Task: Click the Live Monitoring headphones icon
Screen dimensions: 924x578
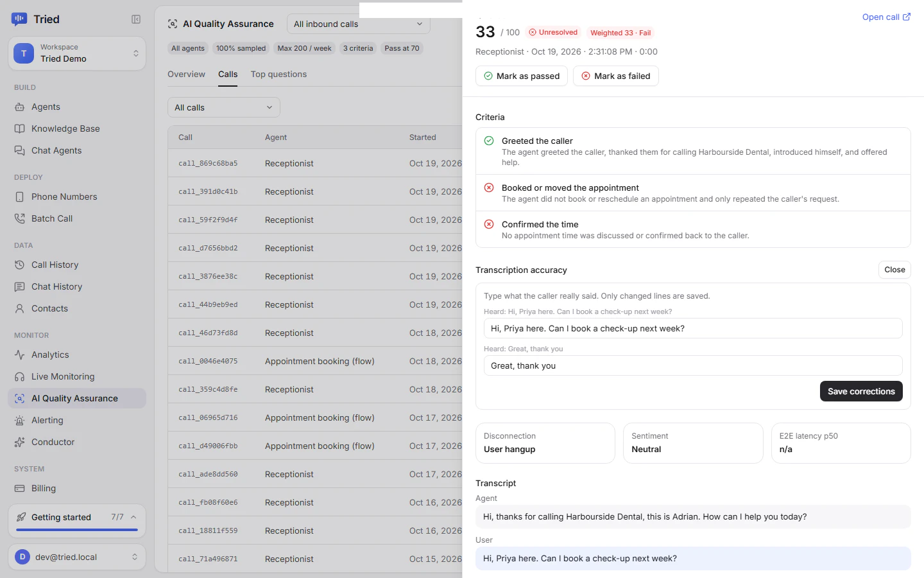Action: 20,376
